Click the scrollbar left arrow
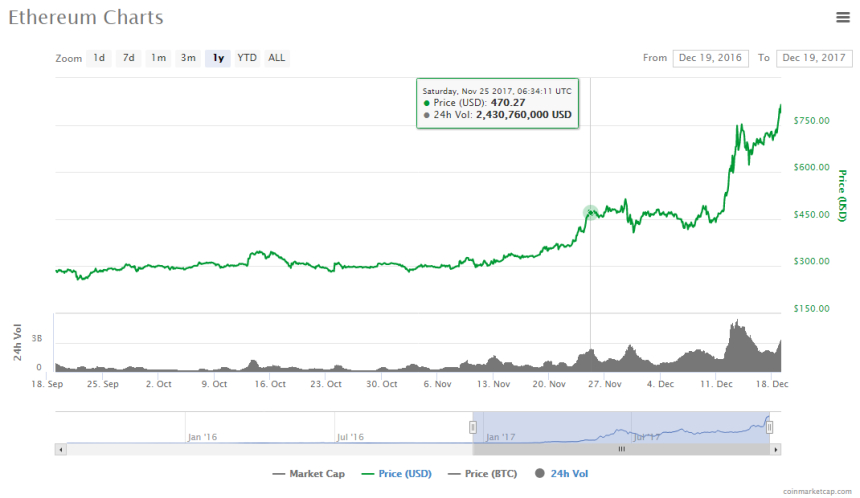This screenshot has height=498, width=860. (x=60, y=450)
